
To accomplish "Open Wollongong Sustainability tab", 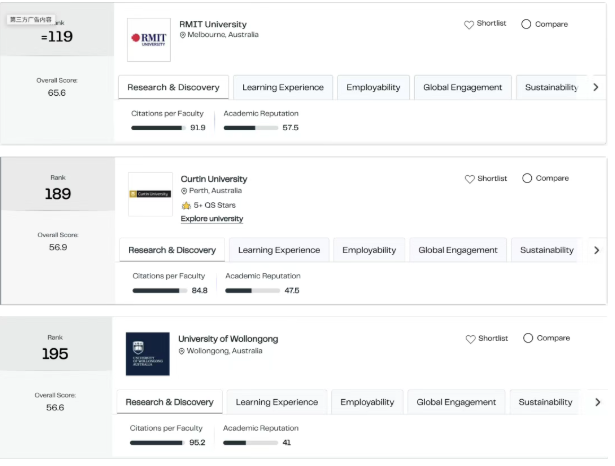I will point(545,402).
